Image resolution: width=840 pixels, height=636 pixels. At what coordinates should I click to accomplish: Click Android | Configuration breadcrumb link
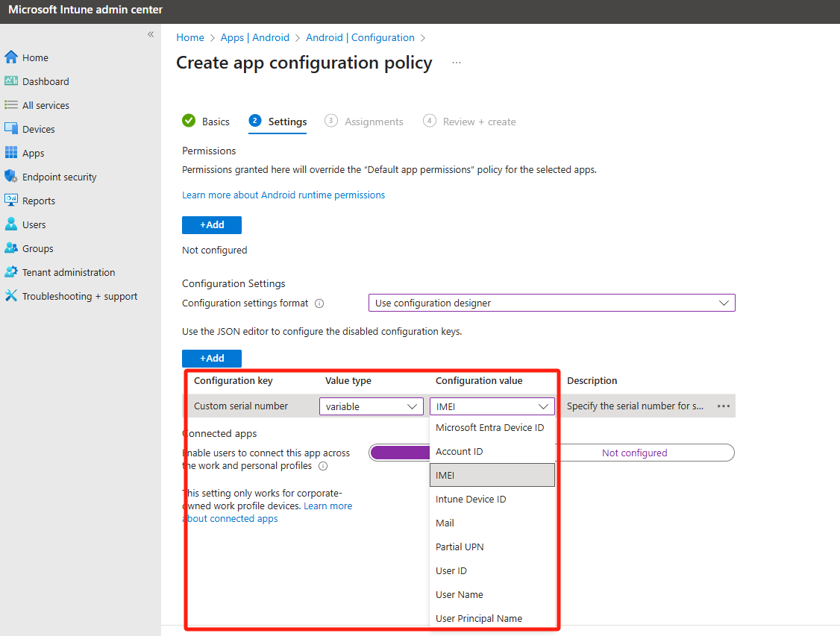tap(360, 37)
